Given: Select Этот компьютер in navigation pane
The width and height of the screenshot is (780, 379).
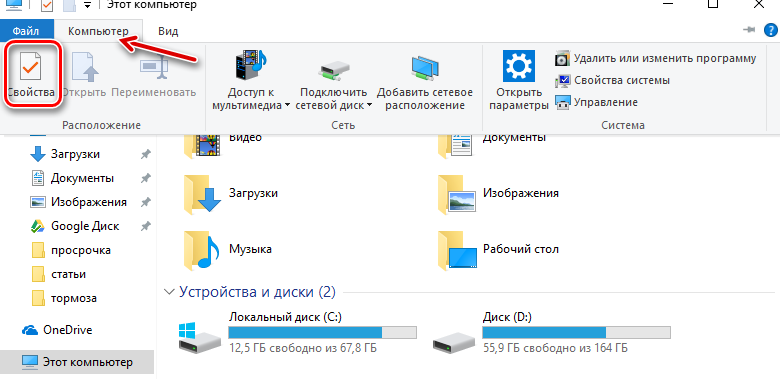Looking at the screenshot, I should [77, 362].
